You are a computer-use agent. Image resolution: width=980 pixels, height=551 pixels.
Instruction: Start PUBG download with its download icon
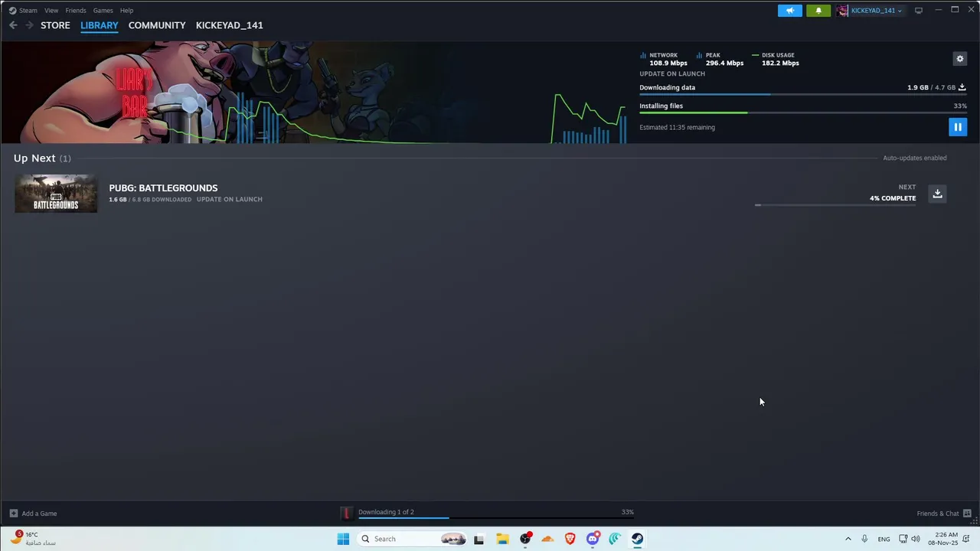tap(937, 194)
